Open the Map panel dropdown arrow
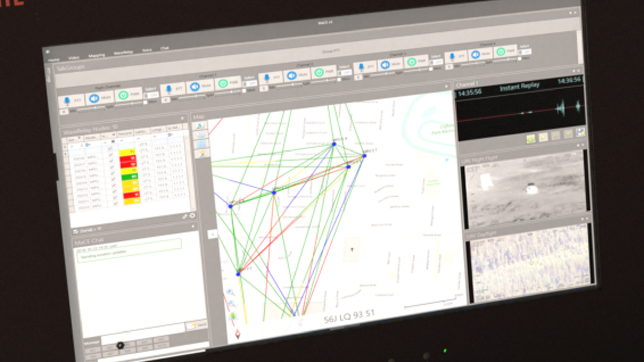This screenshot has height=362, width=644. tap(446, 86)
